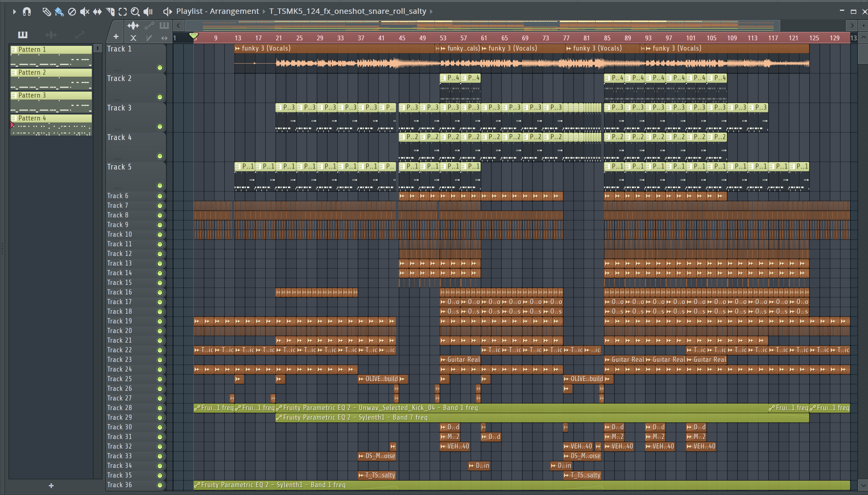The width and height of the screenshot is (868, 495).
Task: Select the Sylenth1 Band 7 freq automation clip
Action: coord(542,418)
